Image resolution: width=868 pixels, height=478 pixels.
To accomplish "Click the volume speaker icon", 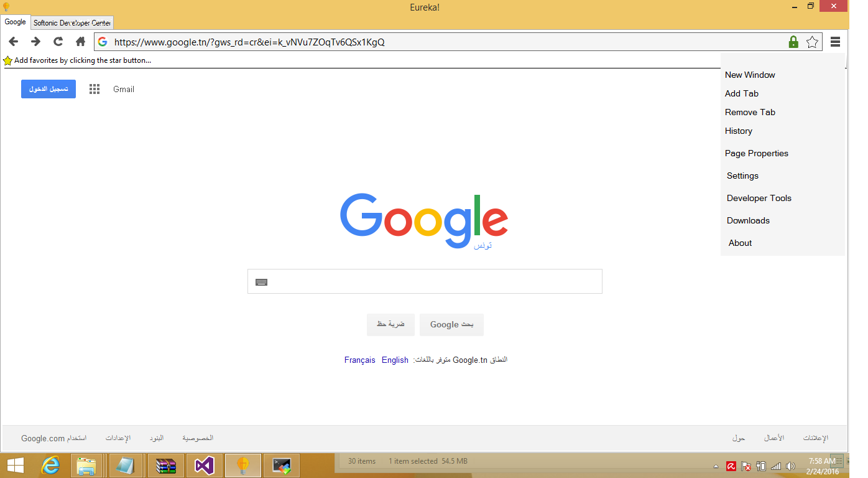I will click(790, 466).
